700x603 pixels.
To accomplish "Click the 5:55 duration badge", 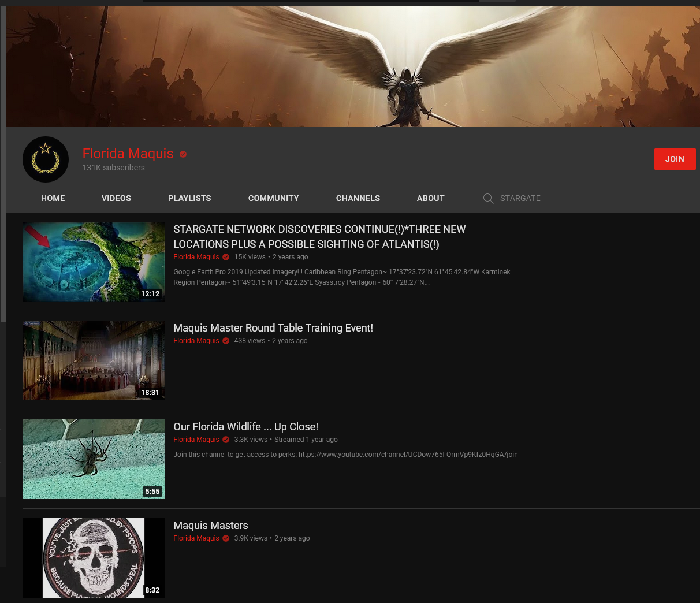I will tap(152, 492).
